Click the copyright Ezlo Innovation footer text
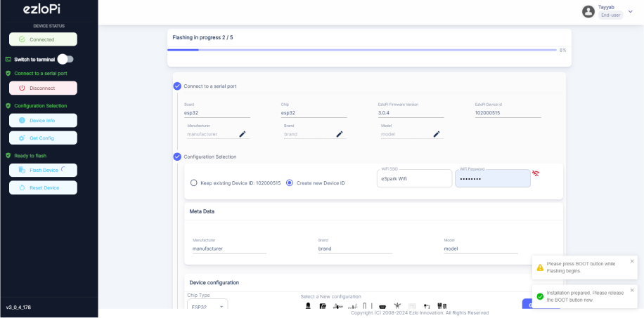 (x=420, y=313)
